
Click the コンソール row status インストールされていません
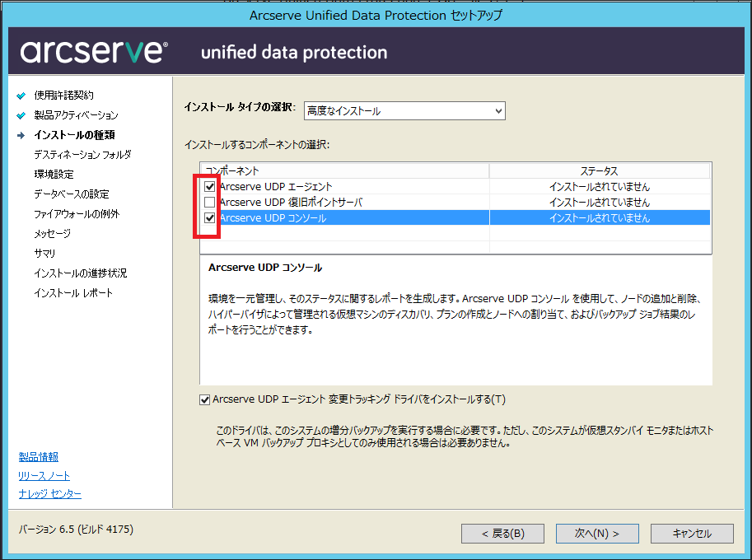point(600,217)
